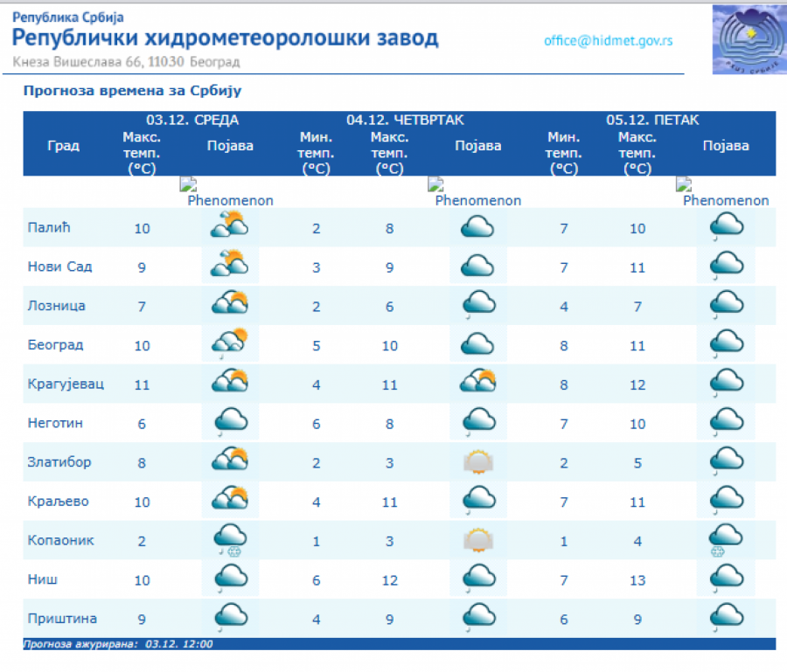Image resolution: width=787 pixels, height=672 pixels.
Task: Select the 04.12. ЧЕТВРТАК column header
Action: click(405, 121)
